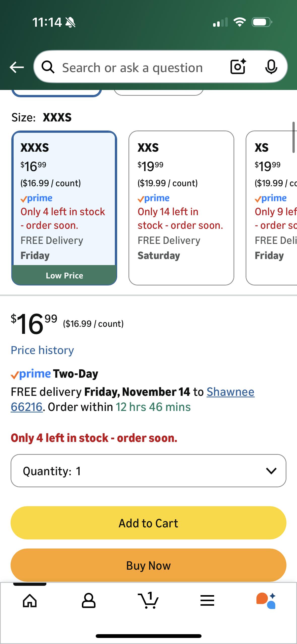Image resolution: width=297 pixels, height=644 pixels.
Task: Tap the partially hidden selected option above Size
Action: (57, 93)
